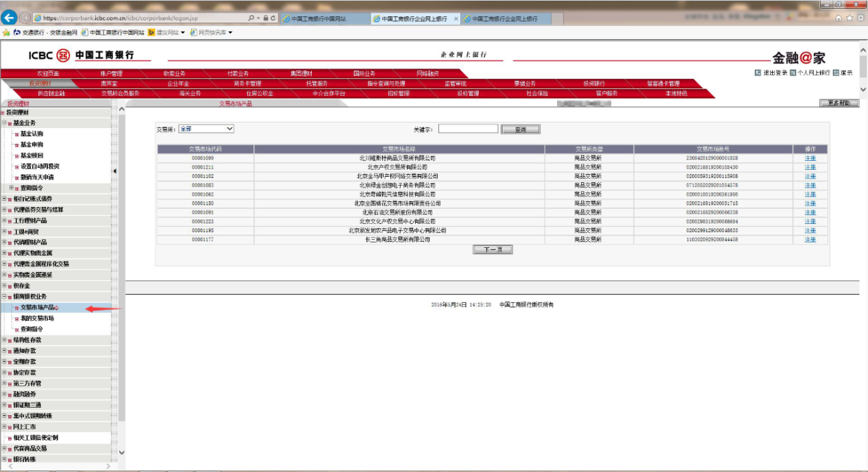Switch to the 欢迎页面 menu tab

(48, 73)
